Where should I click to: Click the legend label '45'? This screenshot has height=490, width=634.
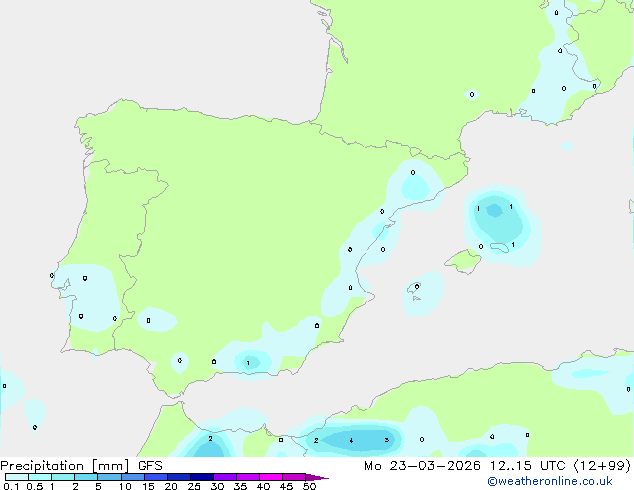[x=286, y=486]
